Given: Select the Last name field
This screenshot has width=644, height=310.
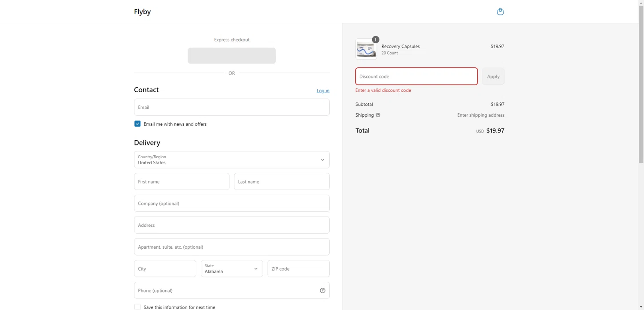Looking at the screenshot, I should (x=282, y=182).
